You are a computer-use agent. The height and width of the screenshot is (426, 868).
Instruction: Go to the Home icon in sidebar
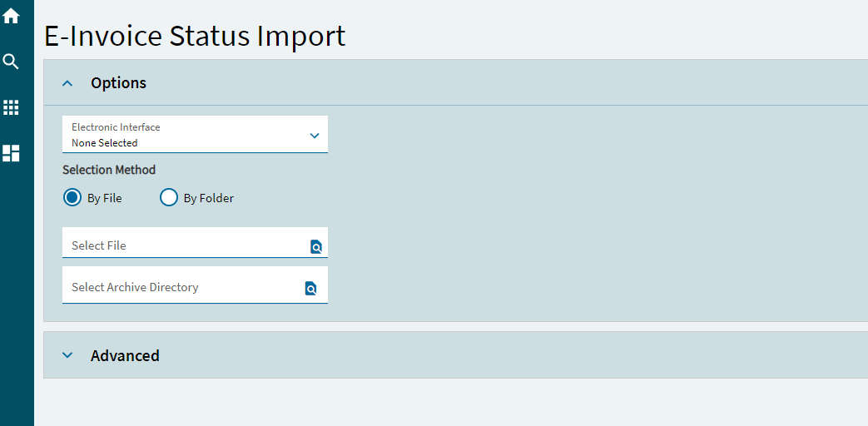[11, 16]
